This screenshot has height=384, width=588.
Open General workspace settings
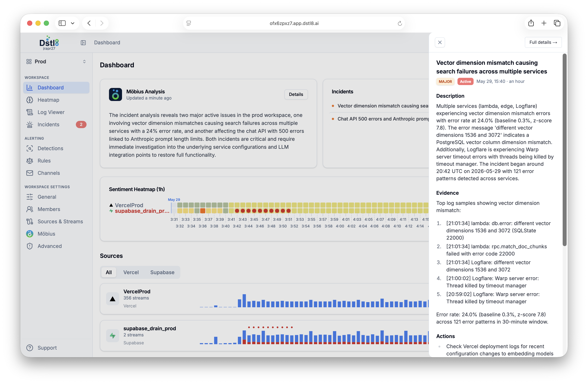(56, 197)
